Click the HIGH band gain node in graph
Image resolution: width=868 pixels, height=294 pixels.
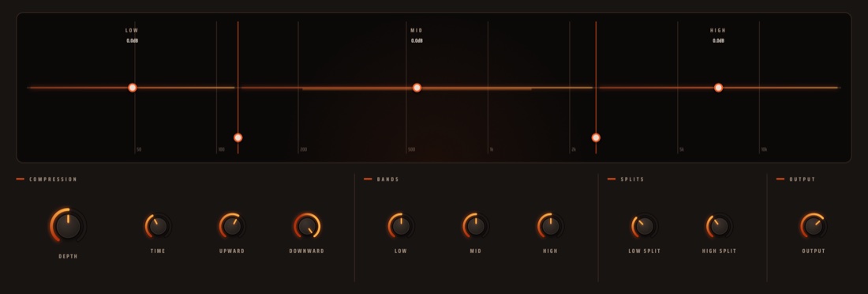(x=719, y=88)
